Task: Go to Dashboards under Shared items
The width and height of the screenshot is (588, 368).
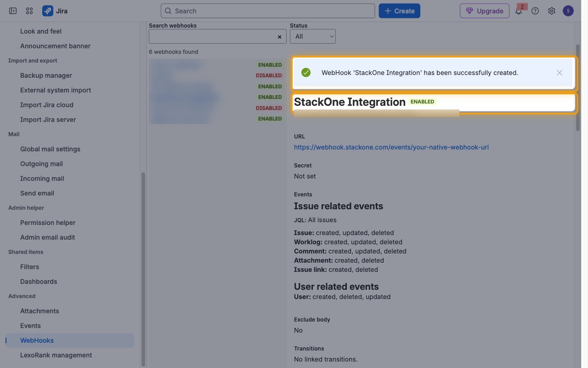Action: [x=39, y=282]
